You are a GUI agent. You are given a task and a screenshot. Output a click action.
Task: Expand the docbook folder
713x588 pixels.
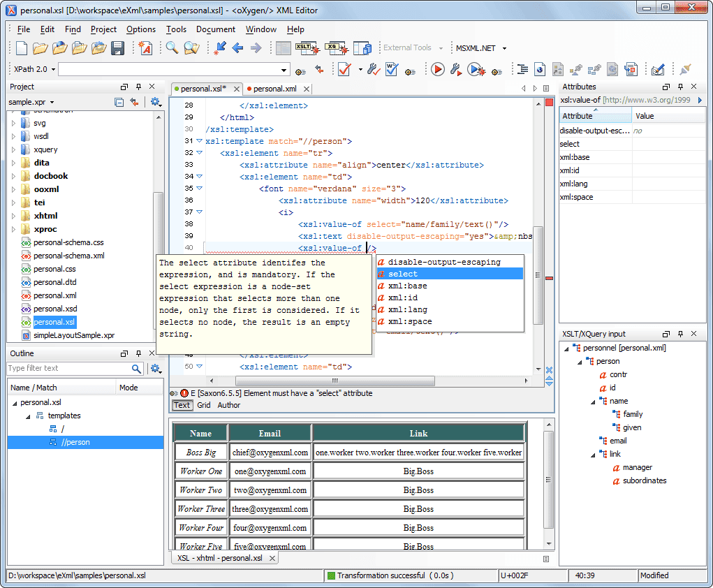tap(14, 177)
